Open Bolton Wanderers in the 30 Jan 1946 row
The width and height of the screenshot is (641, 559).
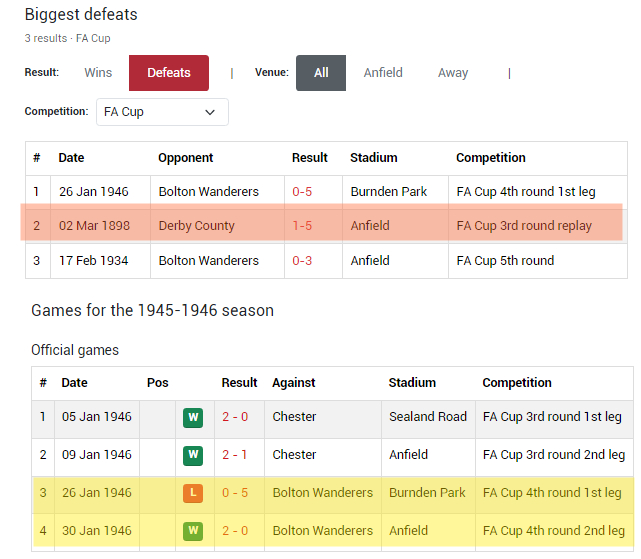(323, 530)
